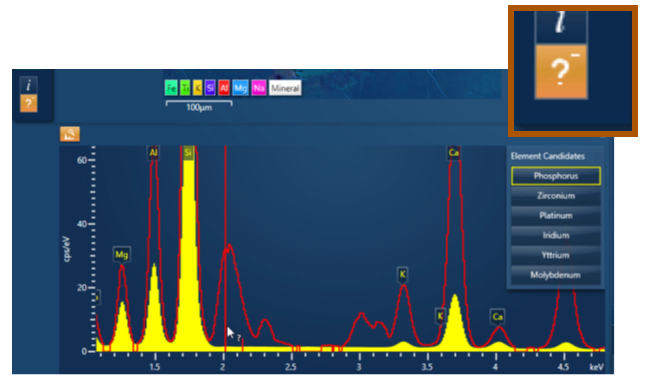Screen dimensions: 646x376
Task: Click the white Mineral tag
Action: click(285, 88)
